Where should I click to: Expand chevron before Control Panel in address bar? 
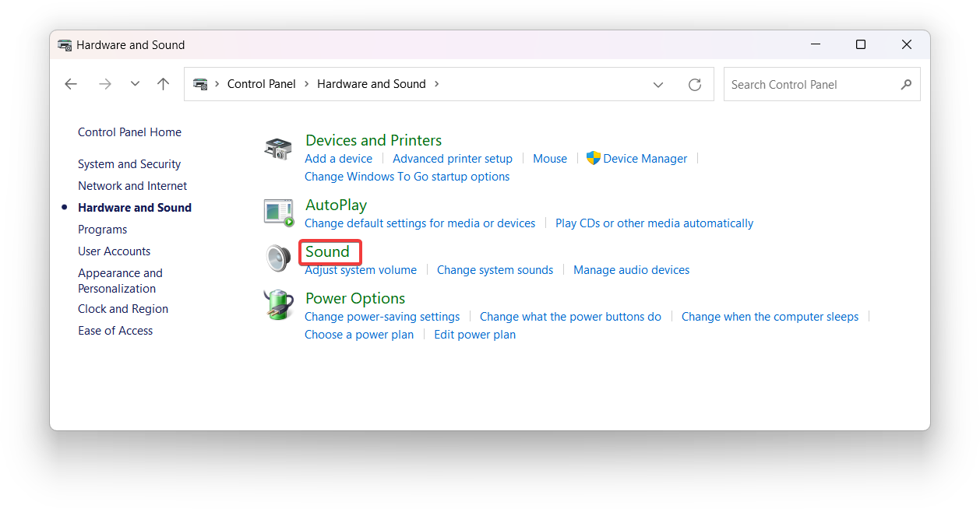pyautogui.click(x=217, y=84)
